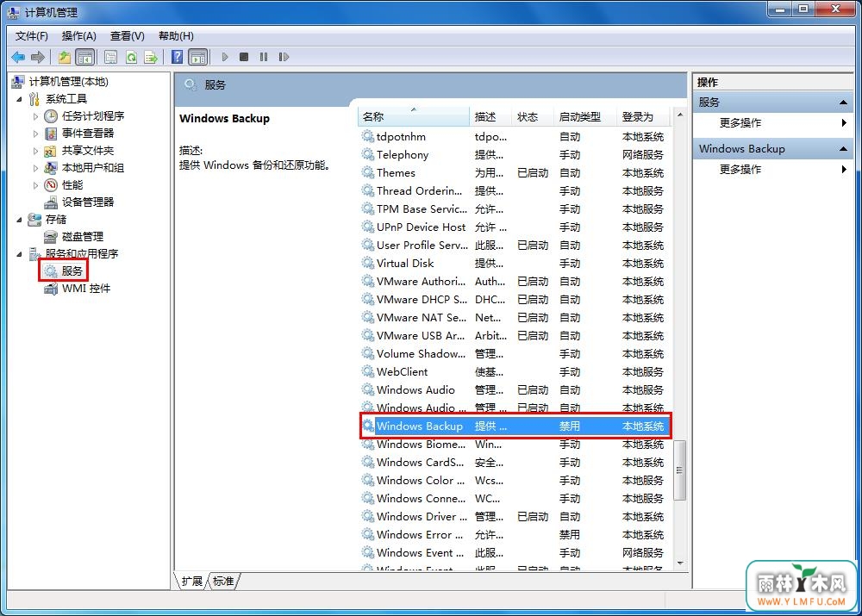Screen dimensions: 862x616
Task: Expand the 任务计划程序 node arrow
Action: click(35, 116)
